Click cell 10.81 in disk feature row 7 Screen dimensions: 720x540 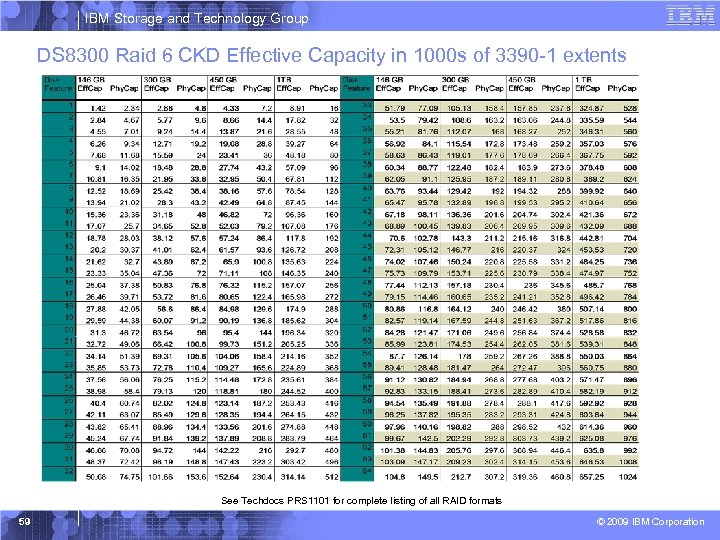[x=96, y=179]
